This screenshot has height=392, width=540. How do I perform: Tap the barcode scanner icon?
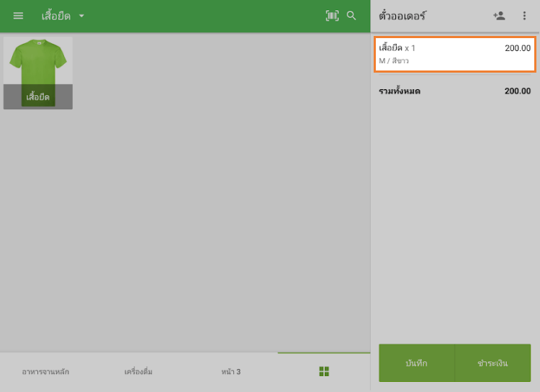[331, 16]
